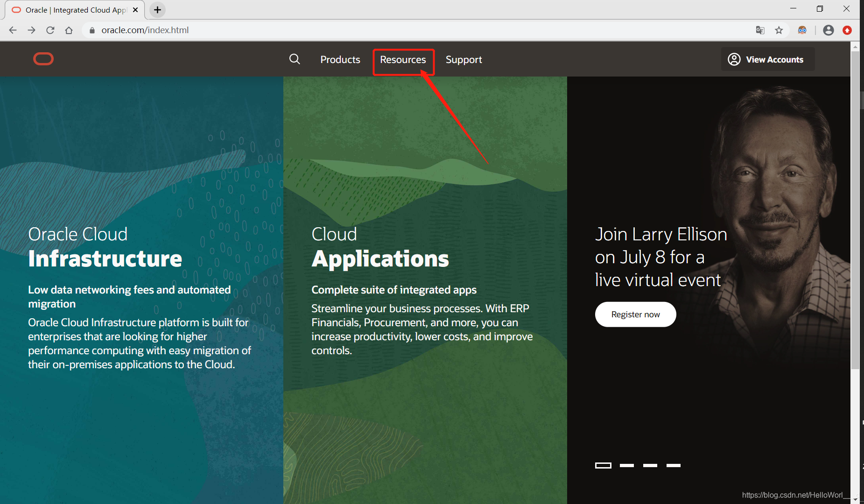
Task: Click the browser back arrow
Action: [13, 30]
